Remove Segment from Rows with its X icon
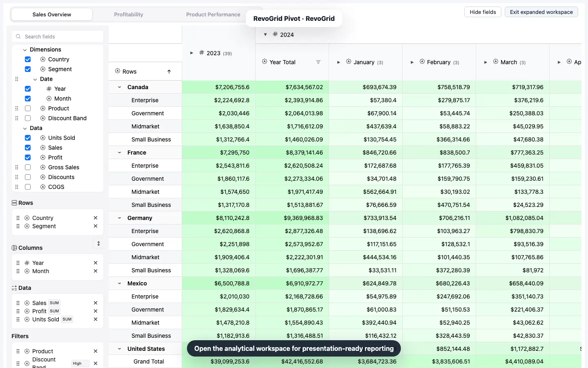The width and height of the screenshot is (588, 368). click(96, 226)
